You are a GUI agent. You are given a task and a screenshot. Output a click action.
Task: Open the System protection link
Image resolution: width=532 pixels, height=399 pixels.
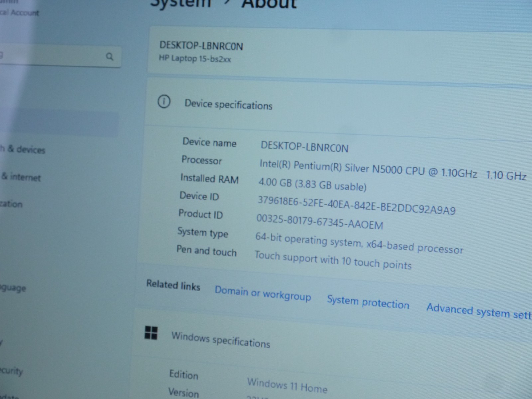[368, 302]
